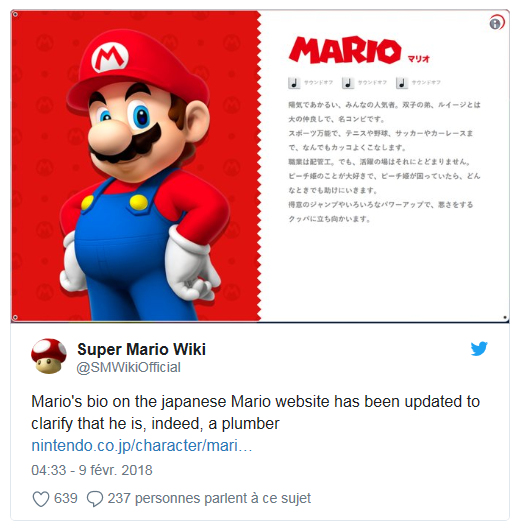This screenshot has height=531, width=521.
Task: Toggle the third music note sound button
Action: [x=401, y=83]
